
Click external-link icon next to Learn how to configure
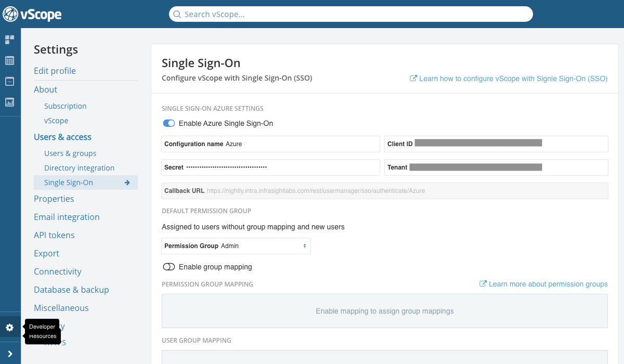tap(413, 79)
